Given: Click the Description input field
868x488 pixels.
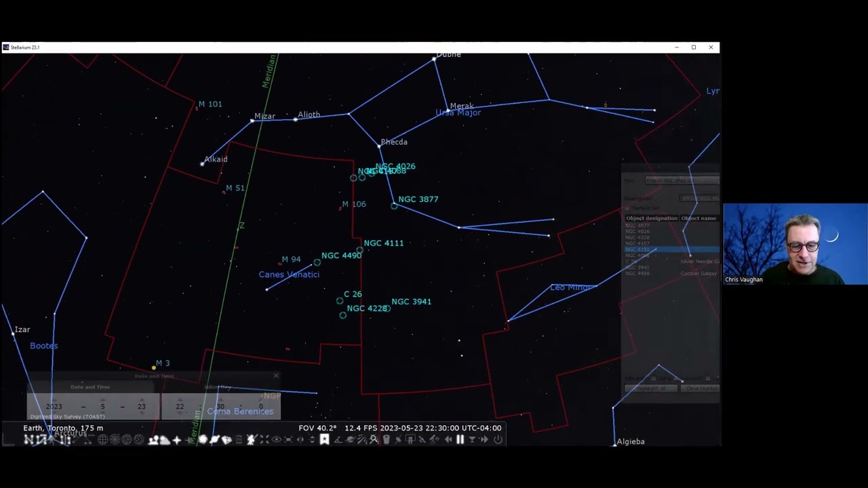Looking at the screenshot, I should [699, 199].
